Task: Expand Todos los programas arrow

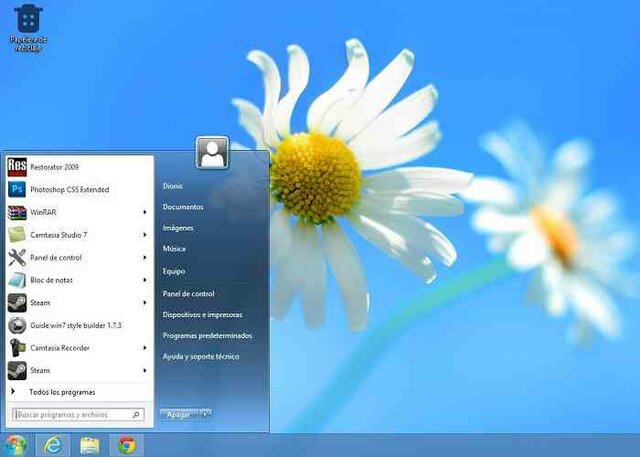Action: 13,392
